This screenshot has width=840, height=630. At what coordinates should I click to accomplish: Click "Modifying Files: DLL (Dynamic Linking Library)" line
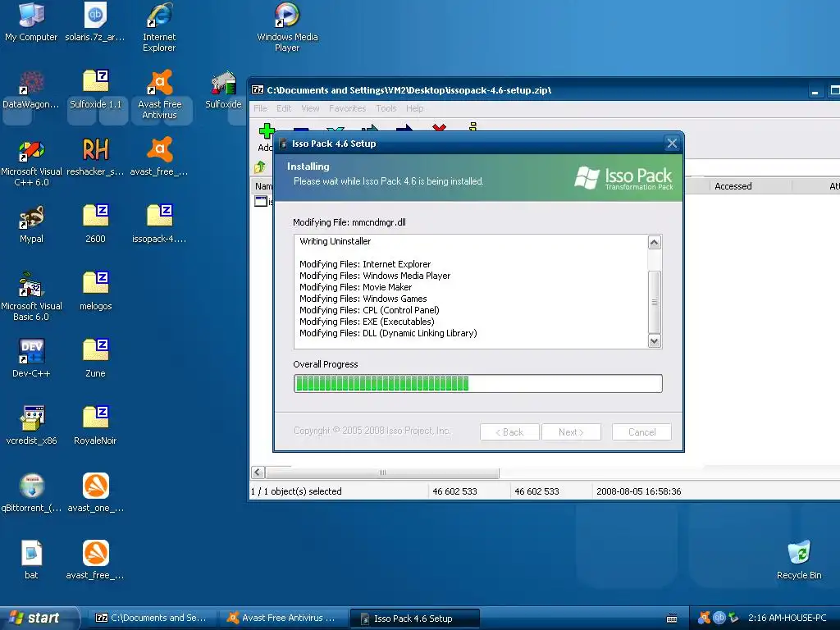pyautogui.click(x=388, y=333)
